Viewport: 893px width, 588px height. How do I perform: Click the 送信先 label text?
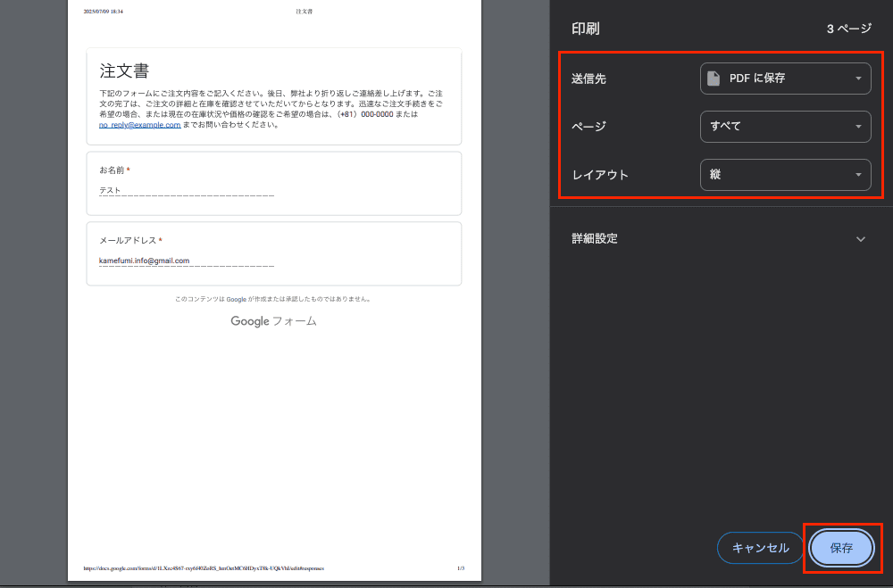coord(589,79)
